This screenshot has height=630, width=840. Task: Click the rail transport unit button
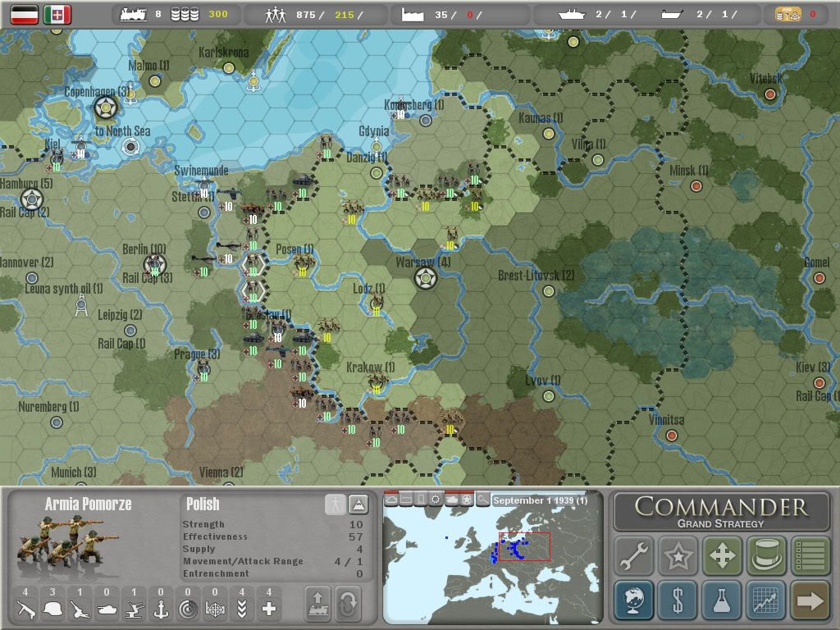click(x=318, y=605)
